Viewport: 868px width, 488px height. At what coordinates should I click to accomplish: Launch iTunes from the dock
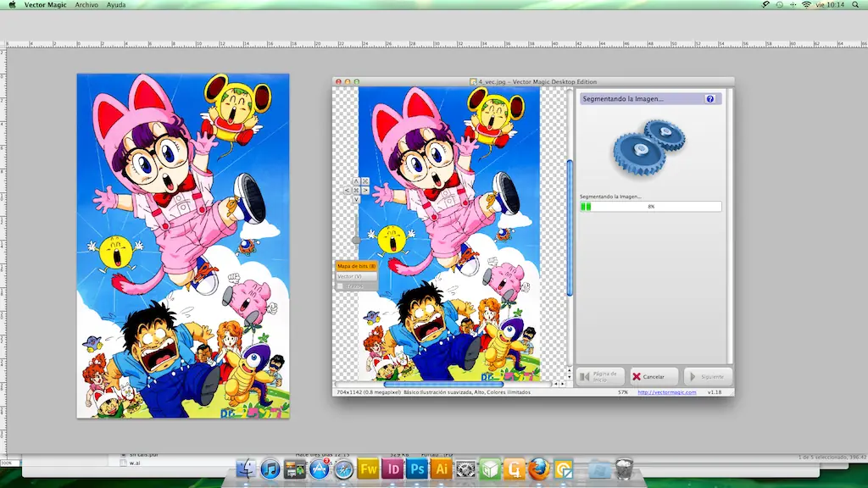pyautogui.click(x=270, y=469)
